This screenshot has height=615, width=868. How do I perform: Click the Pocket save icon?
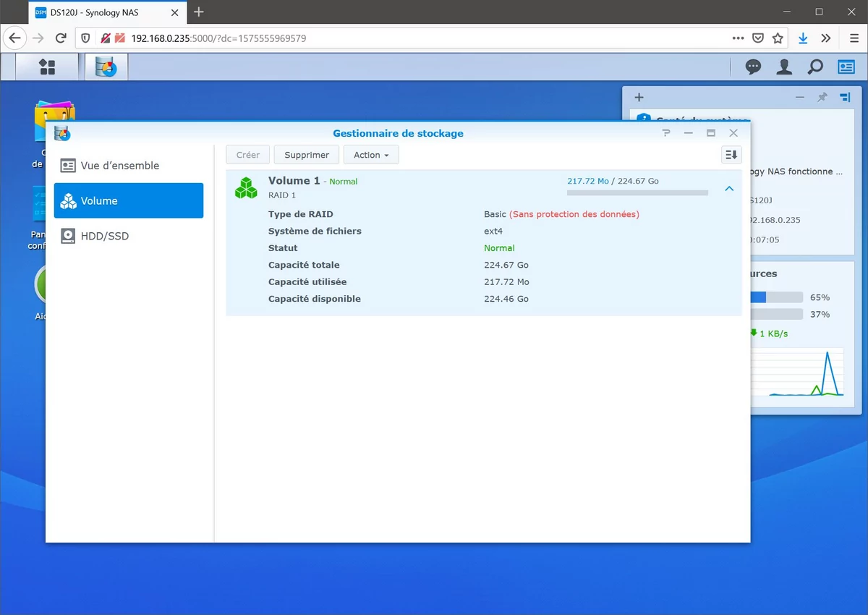point(758,38)
